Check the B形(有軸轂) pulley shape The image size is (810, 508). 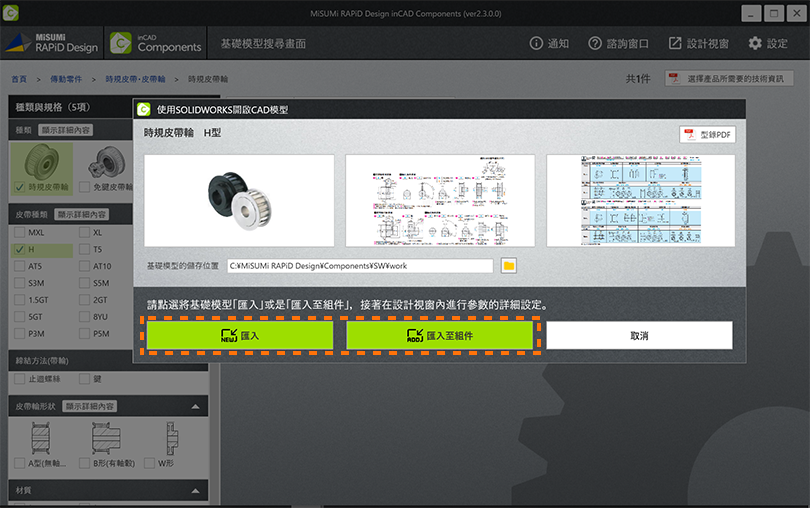coord(85,463)
